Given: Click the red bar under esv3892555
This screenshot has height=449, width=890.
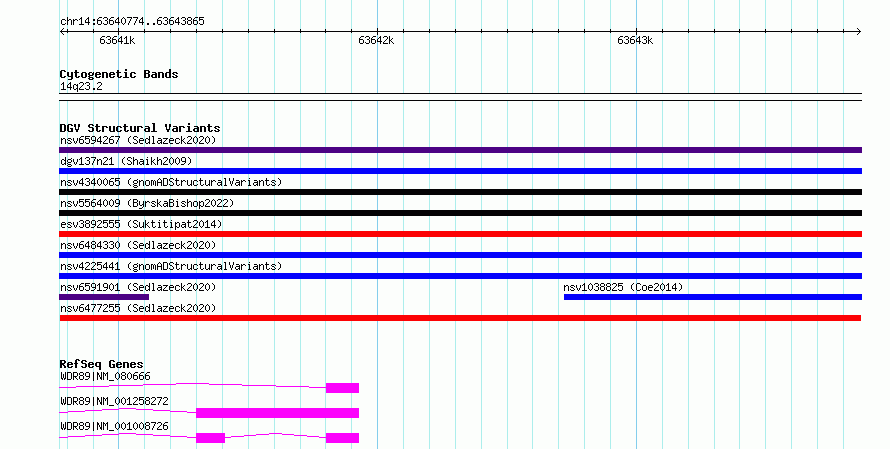Looking at the screenshot, I should [x=460, y=234].
